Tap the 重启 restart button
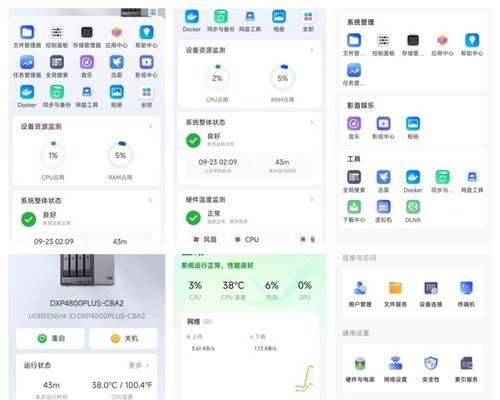Screen dimensions: 500x400 pyautogui.click(x=50, y=338)
